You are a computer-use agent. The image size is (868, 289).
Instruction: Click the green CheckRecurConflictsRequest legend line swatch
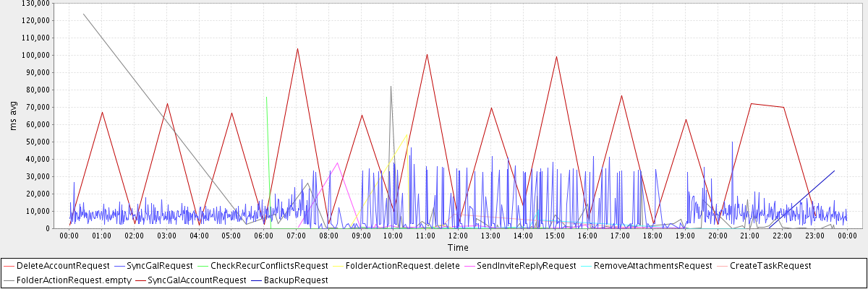[x=203, y=266]
